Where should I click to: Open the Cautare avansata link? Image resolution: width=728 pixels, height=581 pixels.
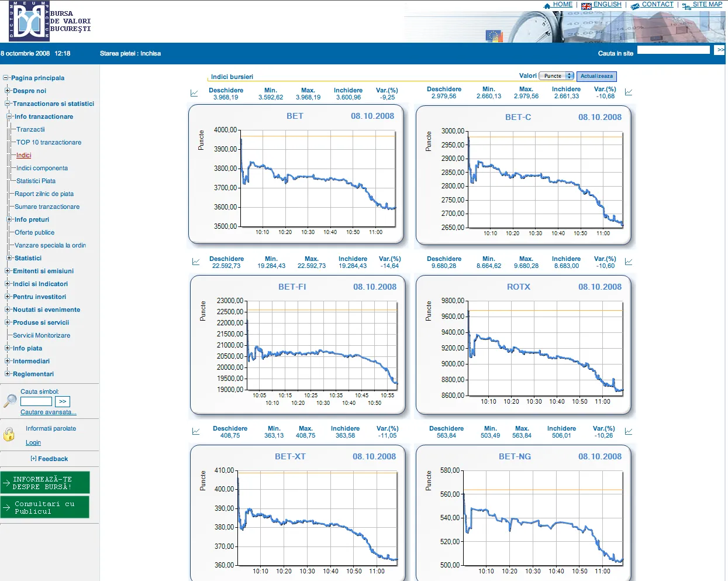coord(49,412)
